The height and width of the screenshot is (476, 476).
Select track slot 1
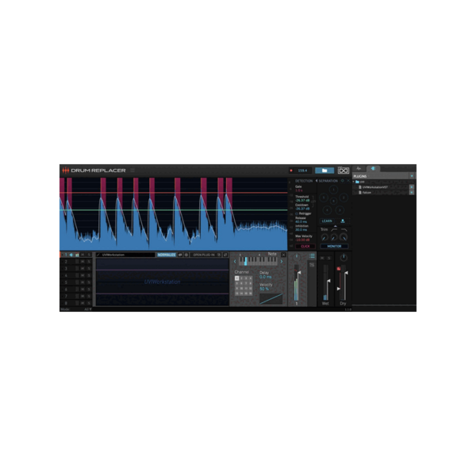coord(66,255)
